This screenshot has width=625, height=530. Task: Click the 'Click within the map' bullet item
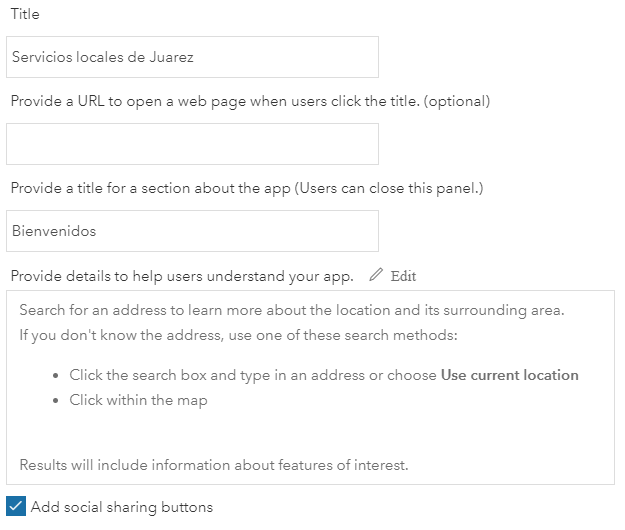138,400
